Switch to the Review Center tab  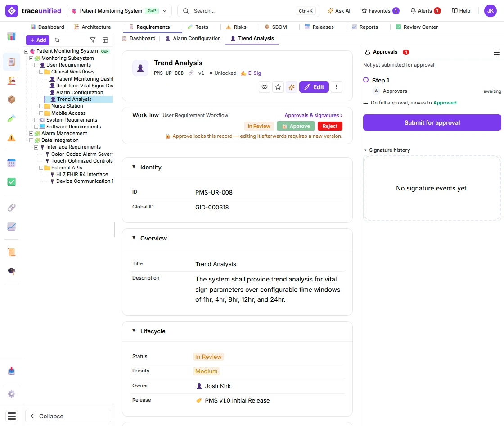click(x=417, y=27)
